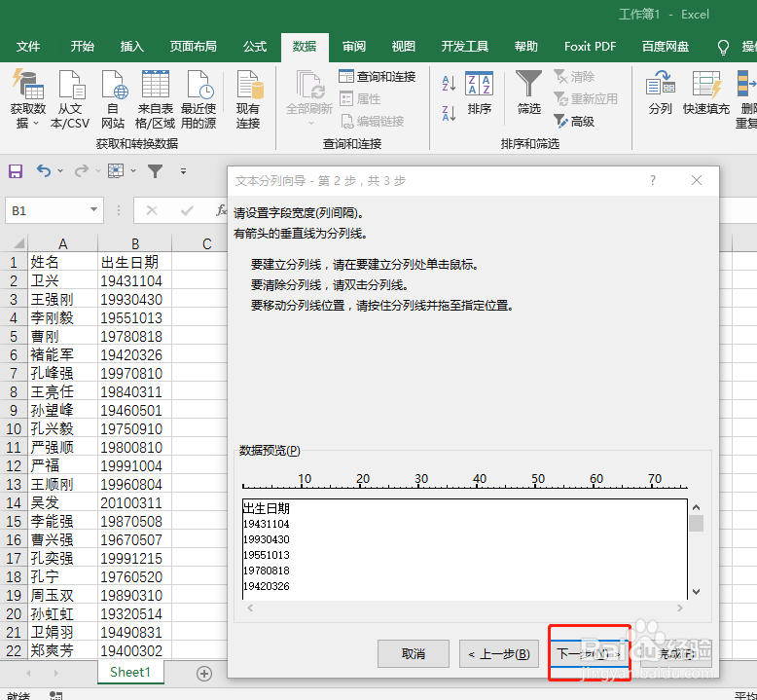Click Next (下一步) button in wizard

pyautogui.click(x=589, y=653)
